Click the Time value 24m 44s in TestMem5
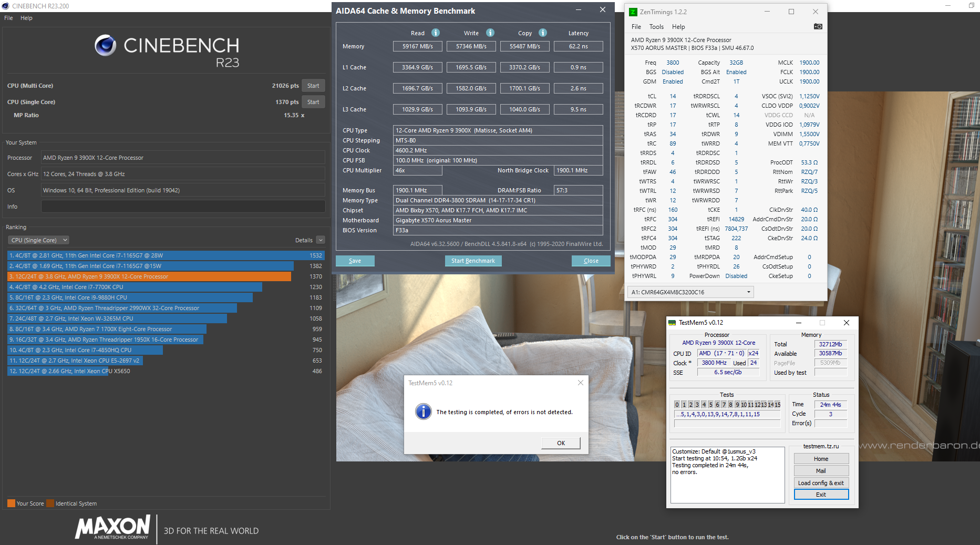 [x=831, y=405]
